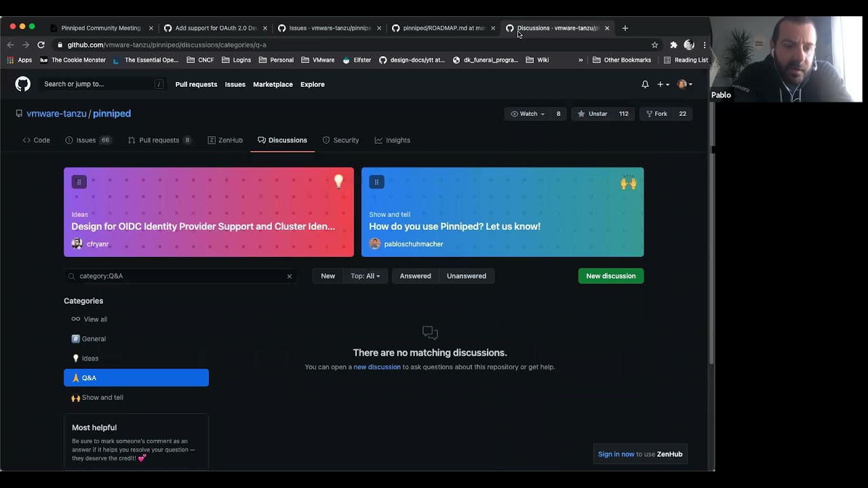Open the CNCF bookmarks folder
868x488 pixels.
200,60
